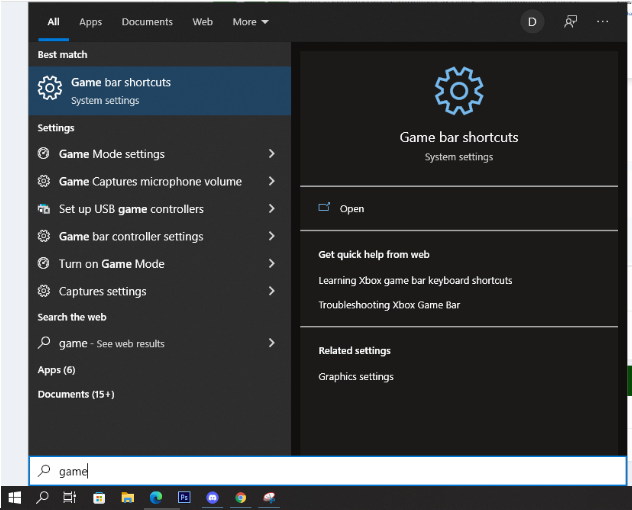Open the Paint app taskbar icon
Viewport: 632px width, 510px height.
(x=269, y=498)
